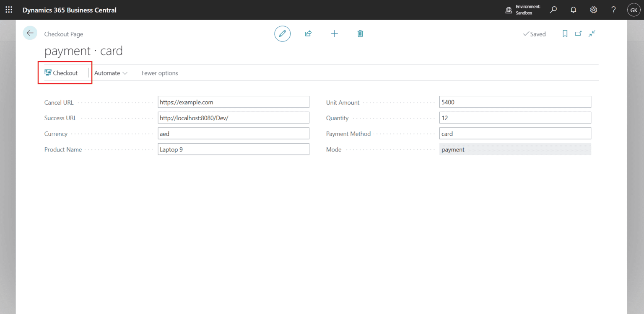Open Dynamics 365 settings gear
Viewport: 644px width, 314px height.
point(593,9)
